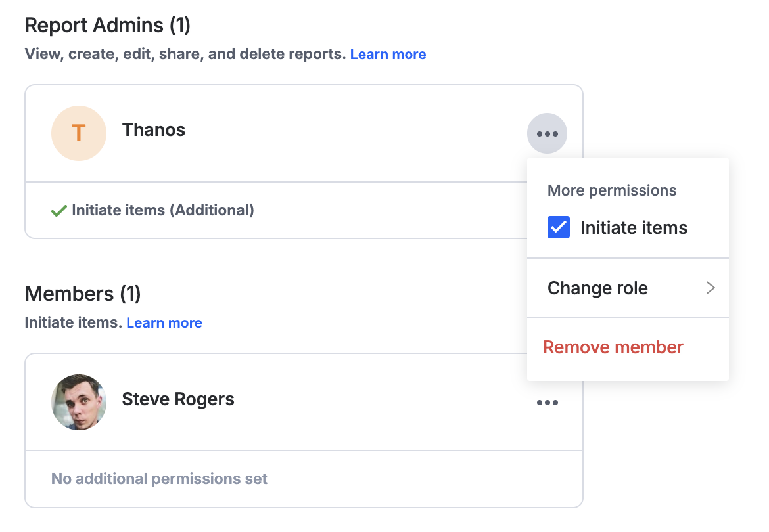The image size is (769, 532).
Task: Choose Remove member from the menu
Action: (x=613, y=347)
